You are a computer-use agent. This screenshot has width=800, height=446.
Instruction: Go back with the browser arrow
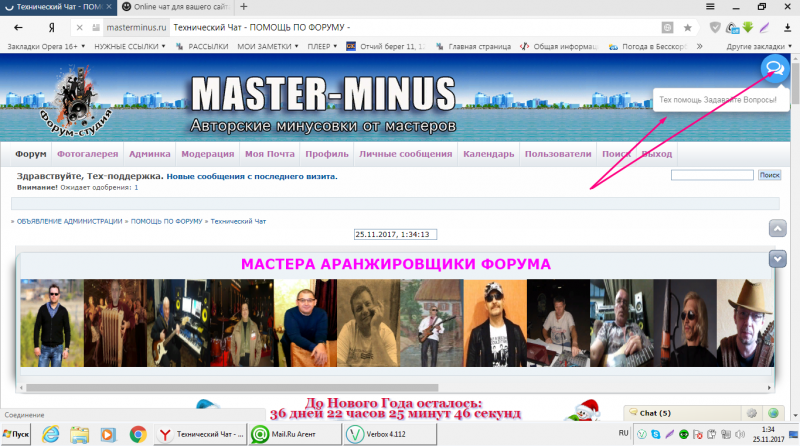[x=18, y=28]
